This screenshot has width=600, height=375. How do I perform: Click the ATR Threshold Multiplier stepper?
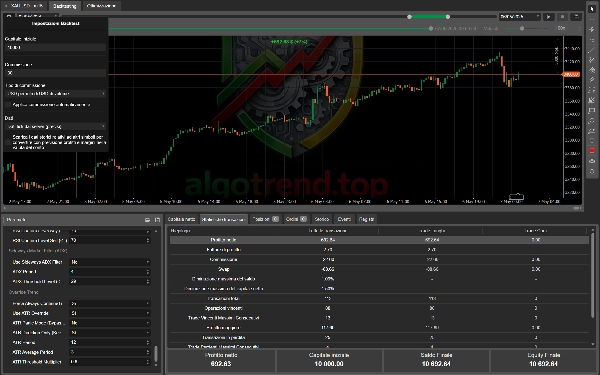[x=148, y=362]
